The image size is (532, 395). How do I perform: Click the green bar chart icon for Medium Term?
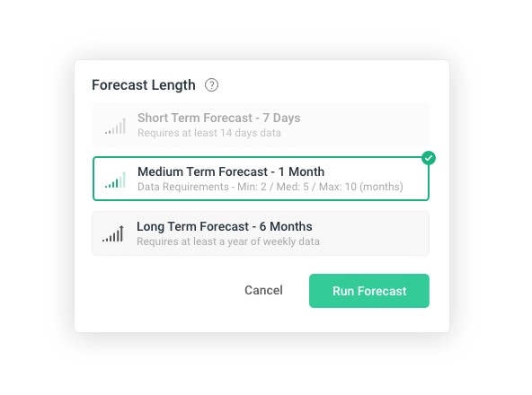click(x=115, y=180)
